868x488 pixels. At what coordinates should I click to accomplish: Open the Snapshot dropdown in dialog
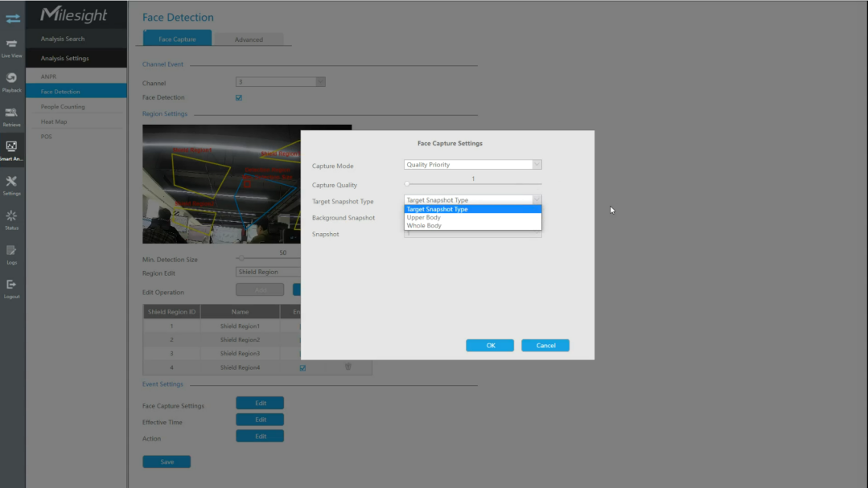pos(473,234)
